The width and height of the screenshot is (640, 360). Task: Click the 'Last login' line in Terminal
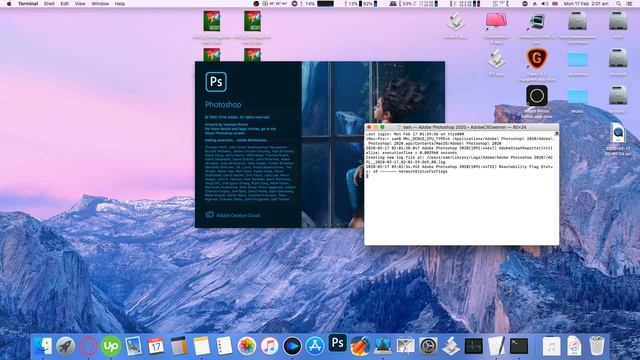[x=415, y=134]
